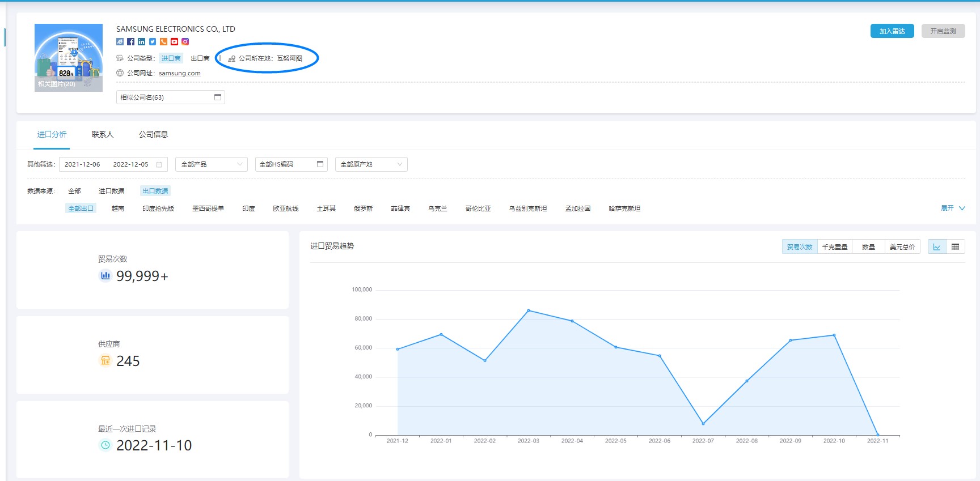Image resolution: width=980 pixels, height=481 pixels.
Task: Toggle the 进口商 company type tag
Action: click(171, 58)
